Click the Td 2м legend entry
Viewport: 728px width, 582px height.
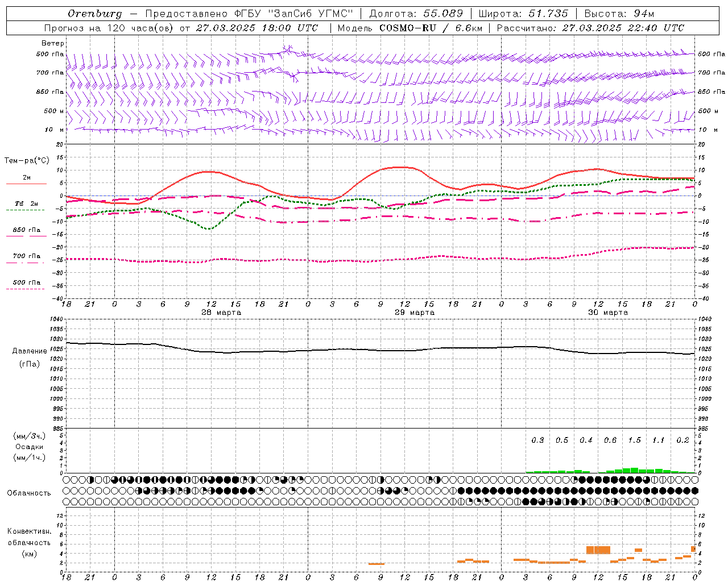[26, 203]
